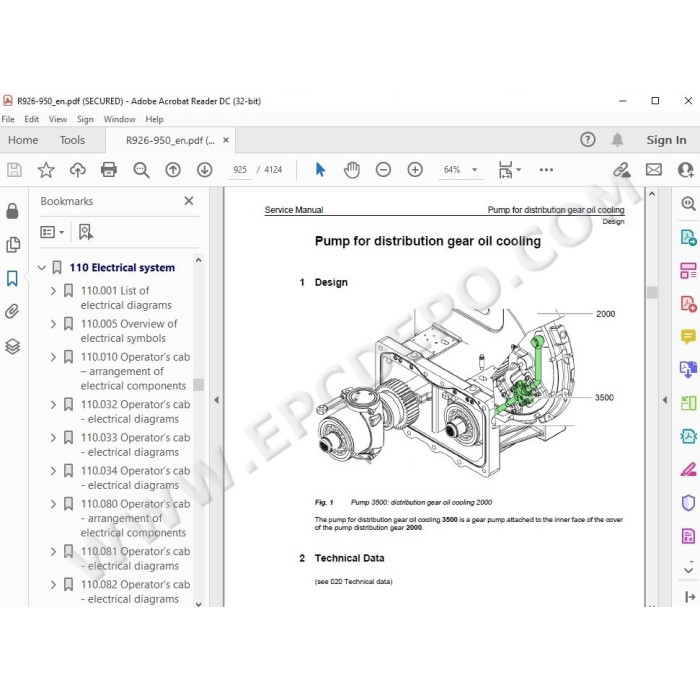Expand the 110.080 Operator's cab bookmark
The image size is (700, 700).
53,504
